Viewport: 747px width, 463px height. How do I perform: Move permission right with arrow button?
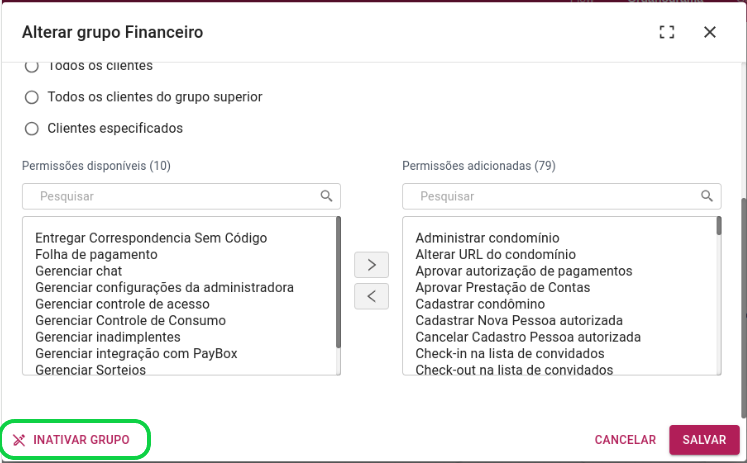372,265
